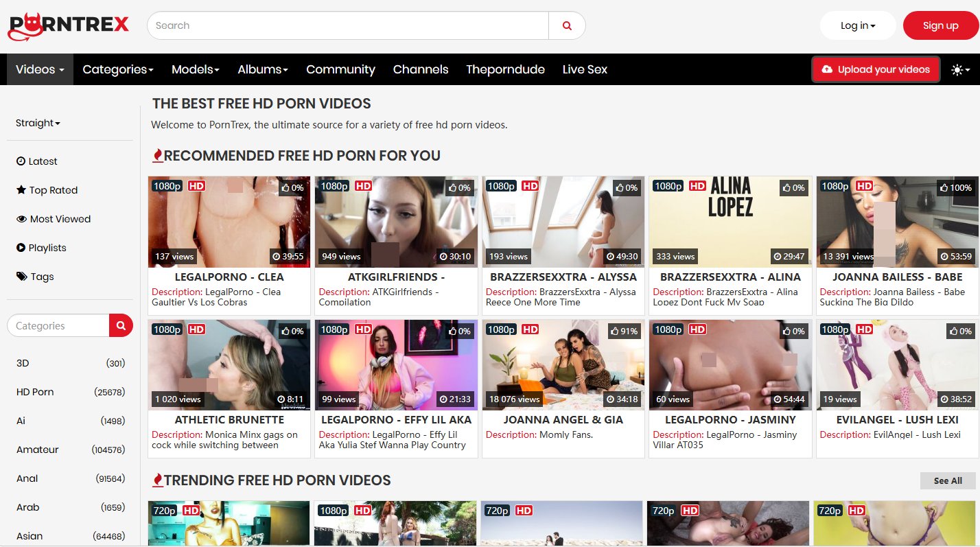Expand the Albums menu
The height and width of the screenshot is (547, 980).
pos(263,69)
